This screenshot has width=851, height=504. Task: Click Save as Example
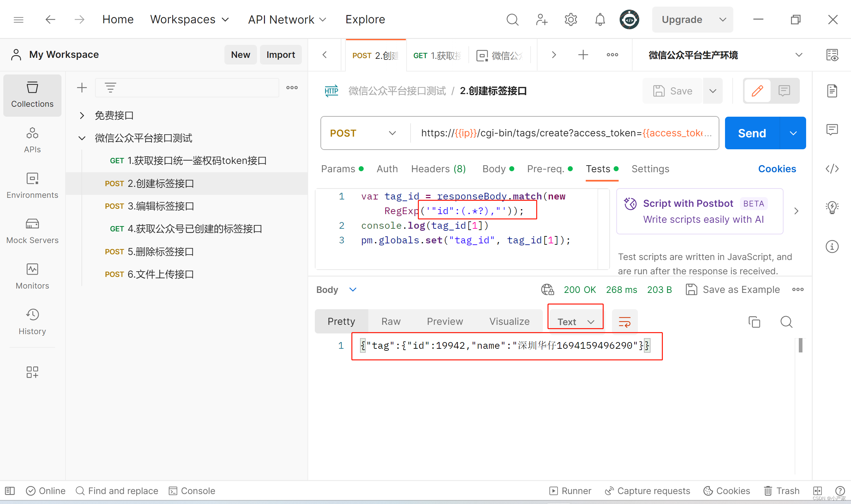732,289
